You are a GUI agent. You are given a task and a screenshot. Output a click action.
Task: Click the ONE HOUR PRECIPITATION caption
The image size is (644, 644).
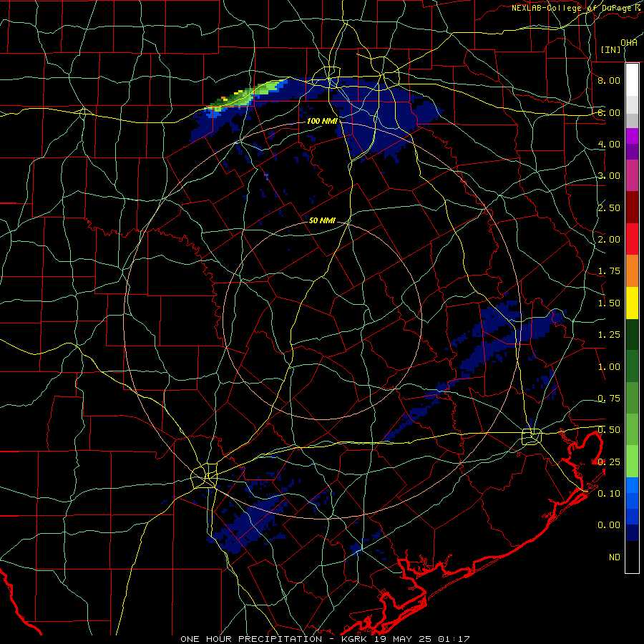251,639
